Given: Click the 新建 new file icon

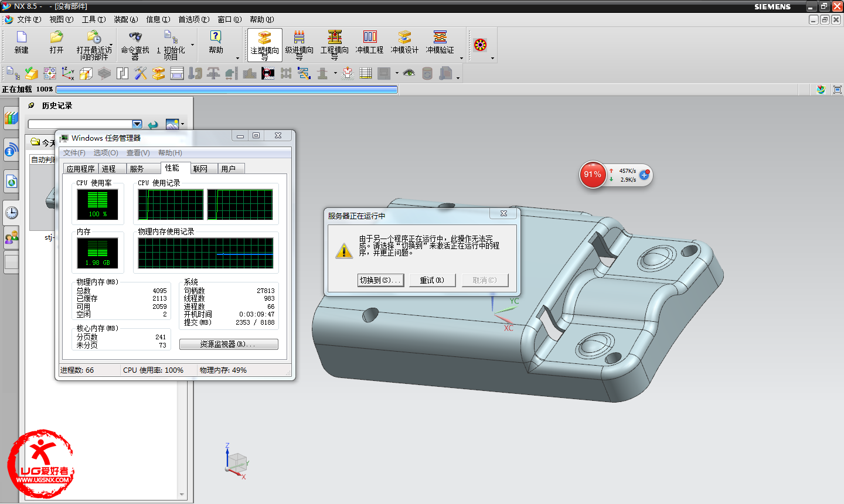Looking at the screenshot, I should (21, 38).
